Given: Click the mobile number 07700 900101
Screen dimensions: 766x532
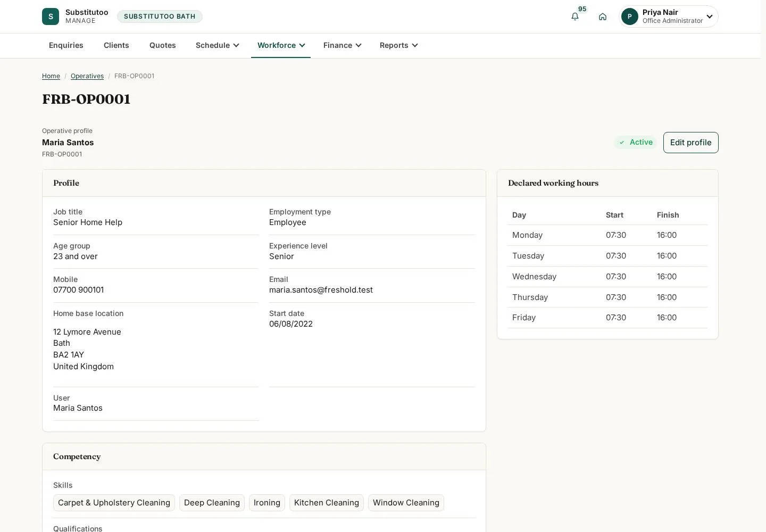Looking at the screenshot, I should (79, 290).
